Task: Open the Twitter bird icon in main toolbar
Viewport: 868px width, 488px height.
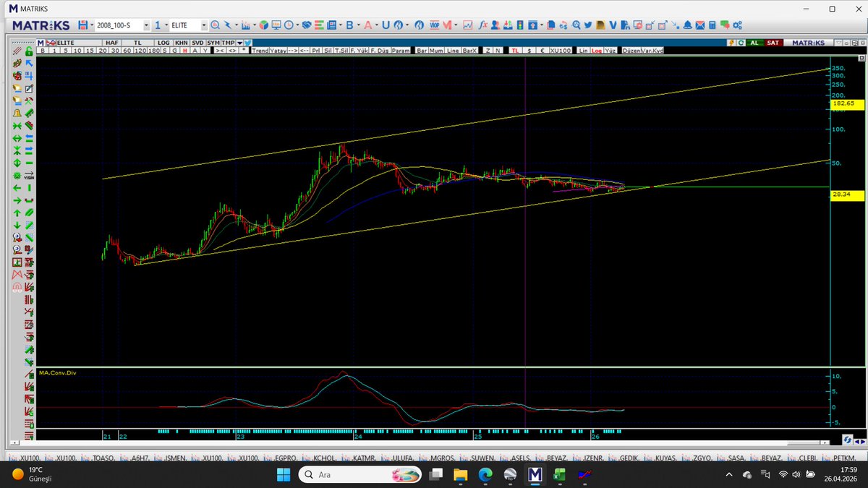Action: [x=588, y=25]
